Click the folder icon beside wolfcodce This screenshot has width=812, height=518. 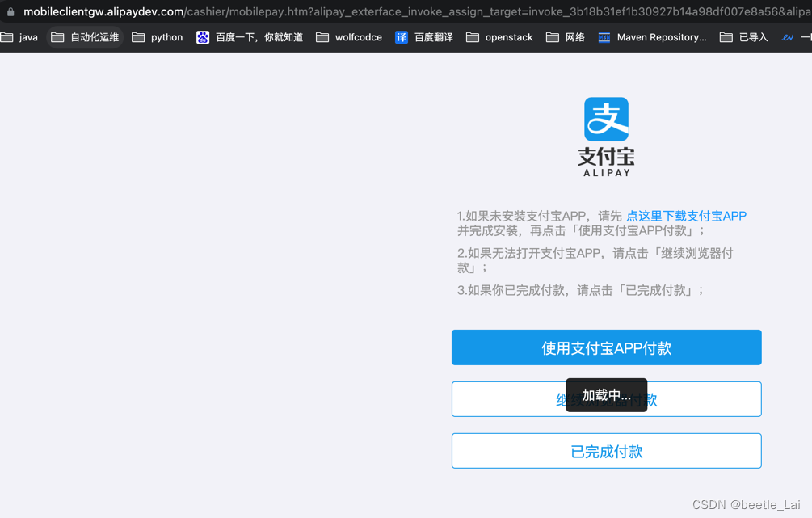click(322, 37)
